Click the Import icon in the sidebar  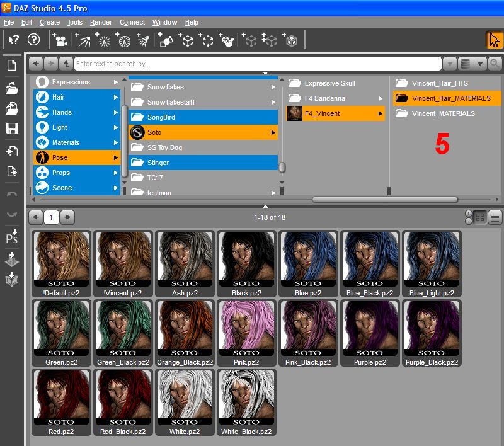coord(12,151)
